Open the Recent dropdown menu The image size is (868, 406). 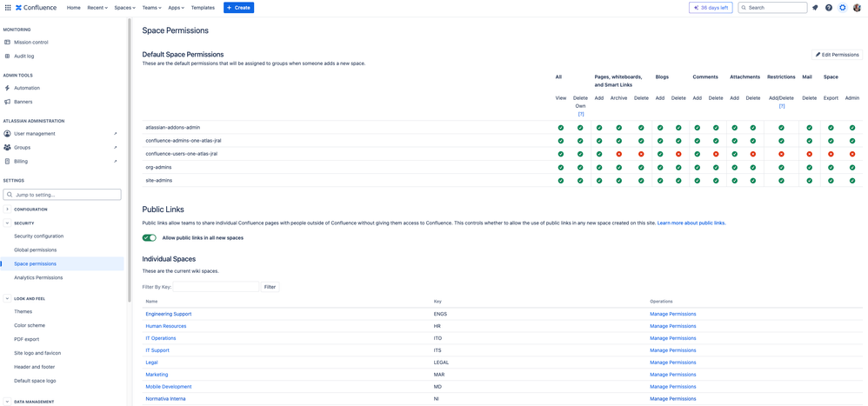[97, 8]
